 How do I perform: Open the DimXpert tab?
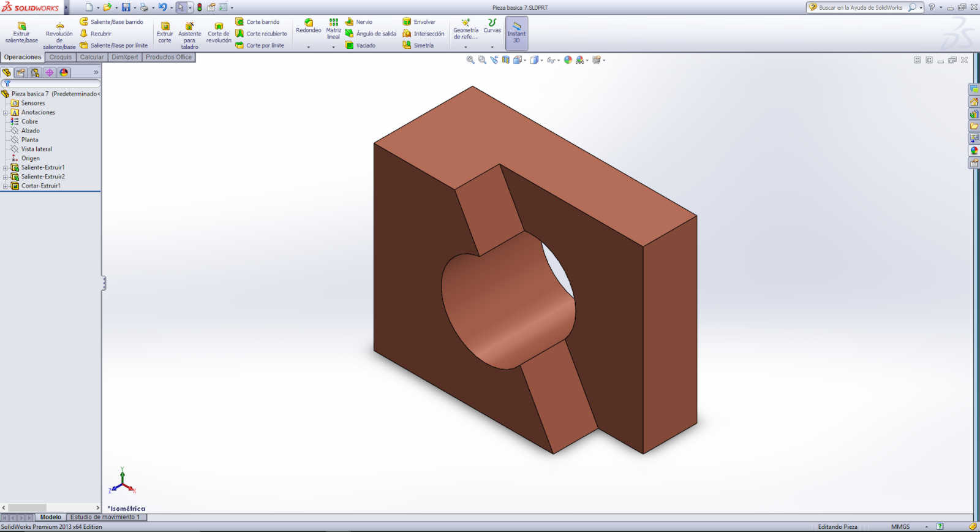[x=125, y=57]
